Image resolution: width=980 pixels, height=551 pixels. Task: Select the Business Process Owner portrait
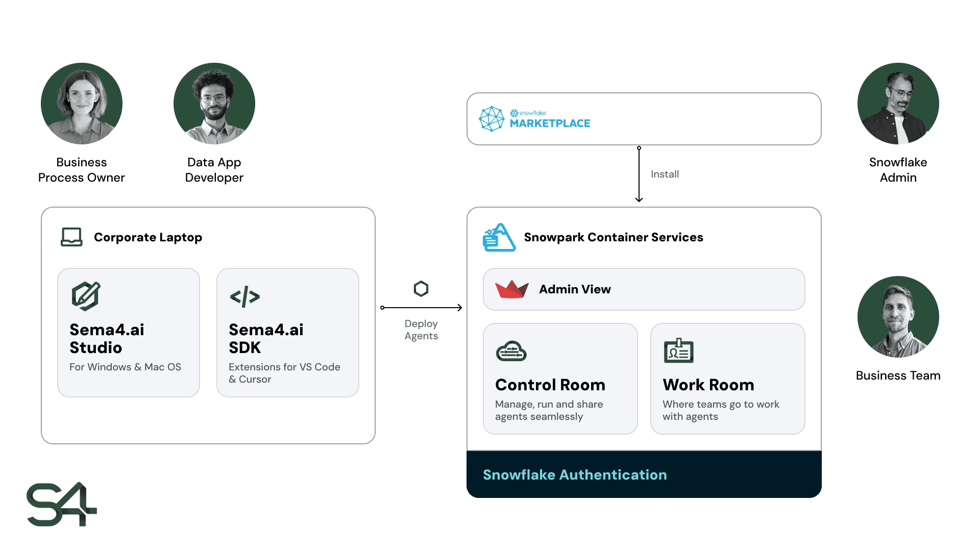click(82, 104)
